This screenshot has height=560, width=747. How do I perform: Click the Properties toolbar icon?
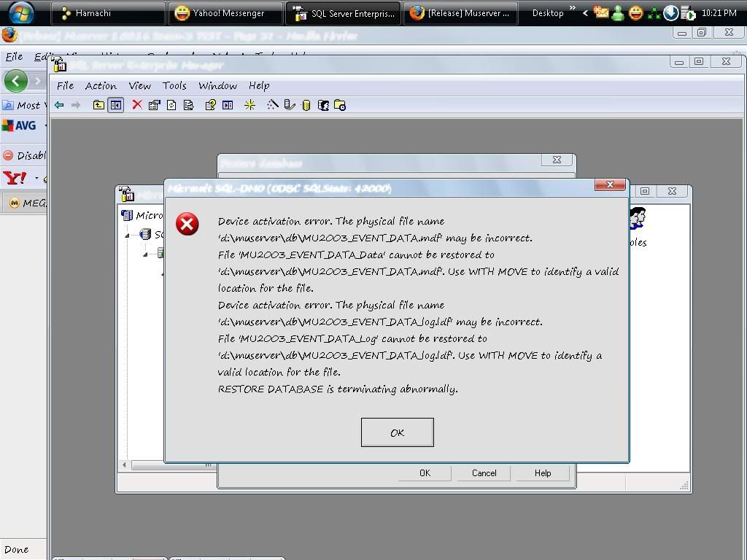(154, 105)
